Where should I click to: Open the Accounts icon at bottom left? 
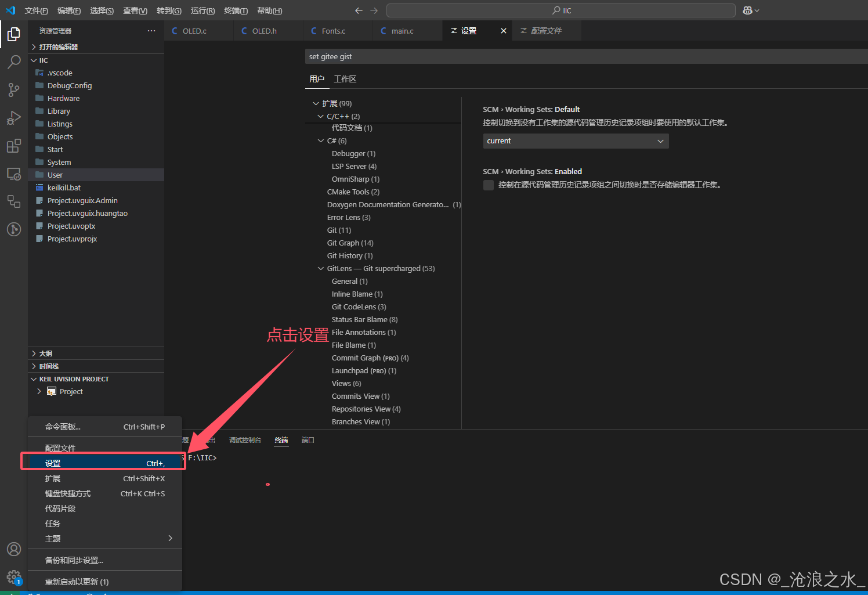[13, 549]
